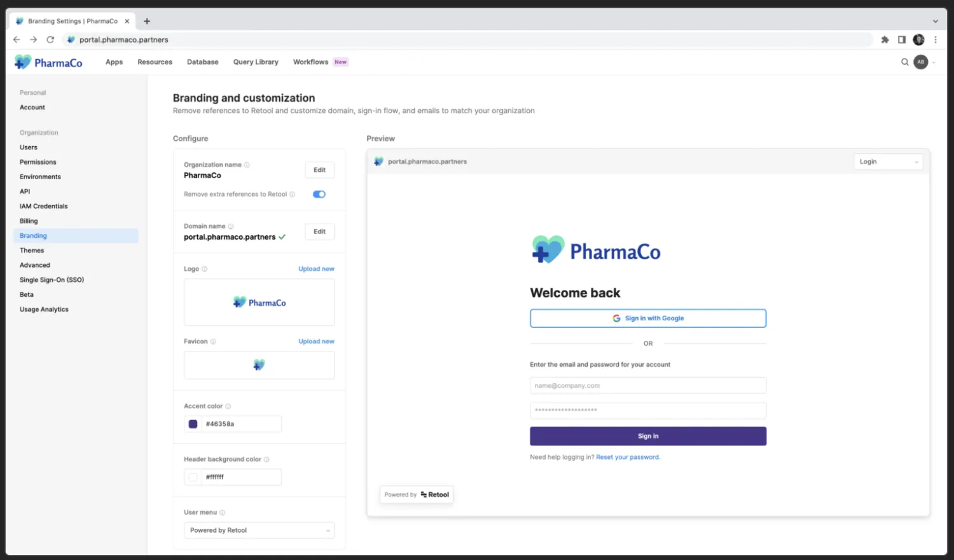954x560 pixels.
Task: Click info icon next to Logo label
Action: tap(204, 269)
